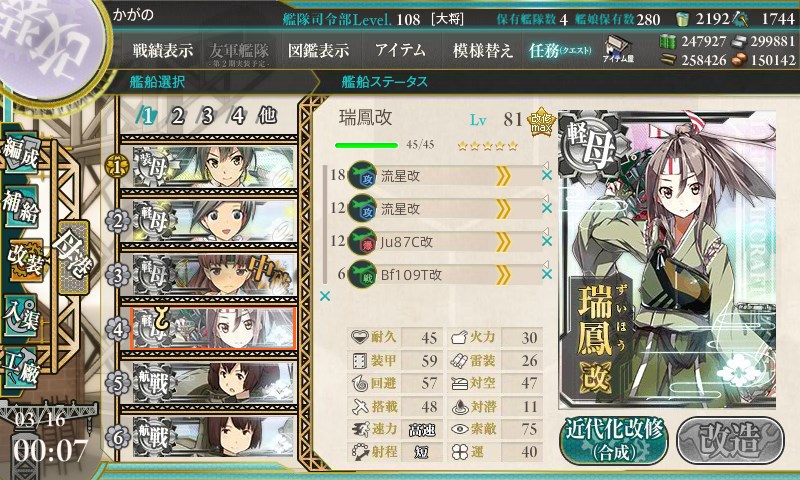This screenshot has width=800, height=480.
Task: Select the 改装 remodel sidebar icon
Action: click(x=24, y=260)
